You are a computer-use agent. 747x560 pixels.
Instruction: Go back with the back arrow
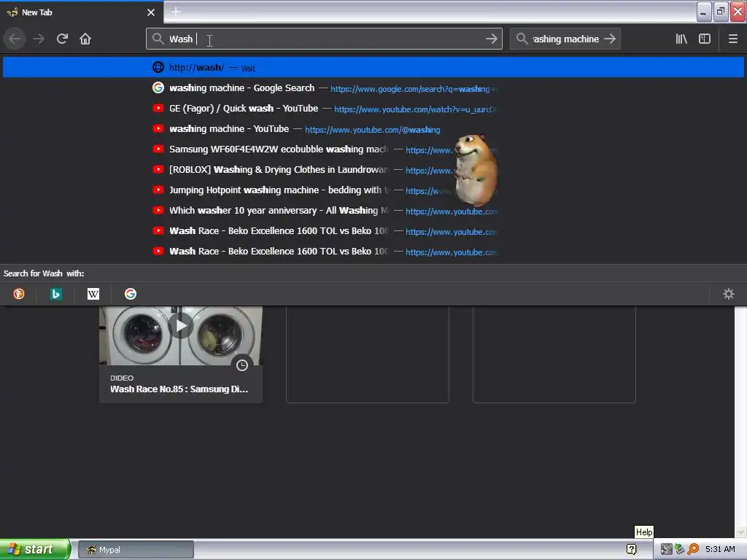(x=15, y=39)
